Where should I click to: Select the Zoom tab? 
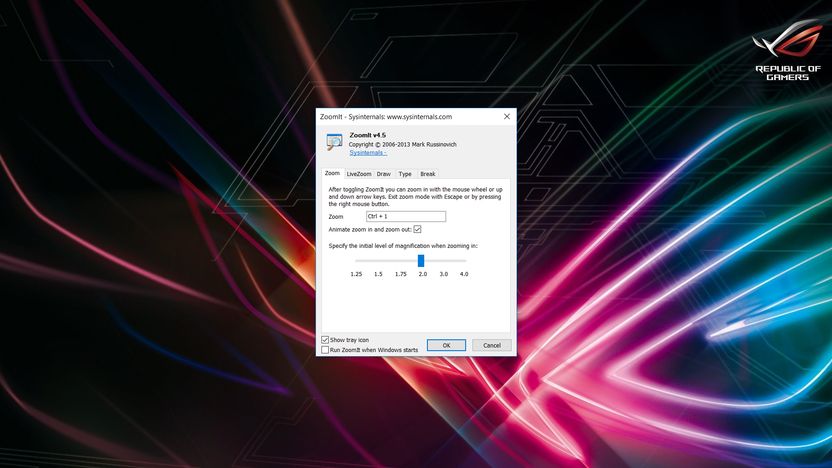(x=332, y=173)
